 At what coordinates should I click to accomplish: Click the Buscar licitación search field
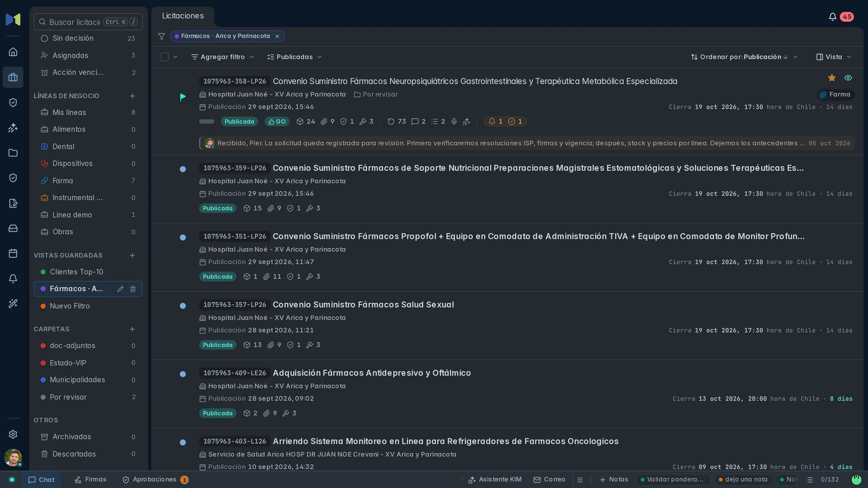pos(88,22)
